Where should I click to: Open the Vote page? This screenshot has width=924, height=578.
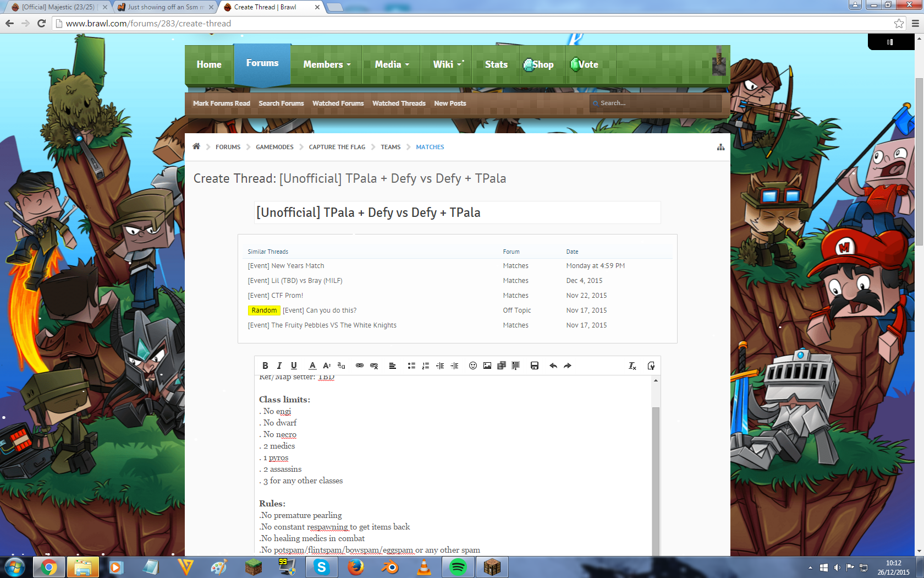(x=585, y=64)
